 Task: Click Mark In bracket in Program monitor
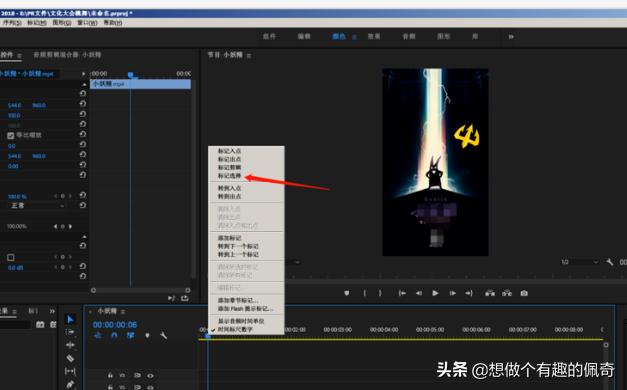(364, 293)
